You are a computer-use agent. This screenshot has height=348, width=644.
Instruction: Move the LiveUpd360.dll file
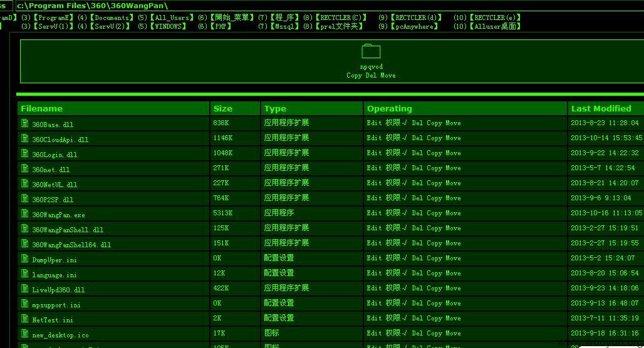[x=453, y=289]
